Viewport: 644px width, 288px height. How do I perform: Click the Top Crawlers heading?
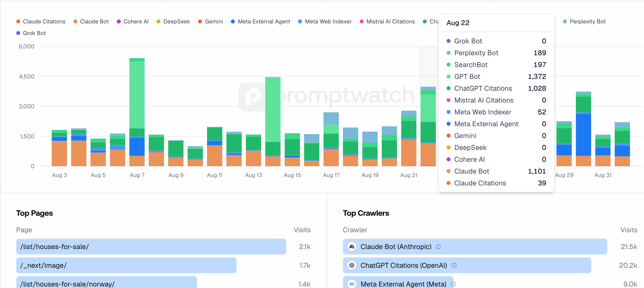(x=366, y=213)
